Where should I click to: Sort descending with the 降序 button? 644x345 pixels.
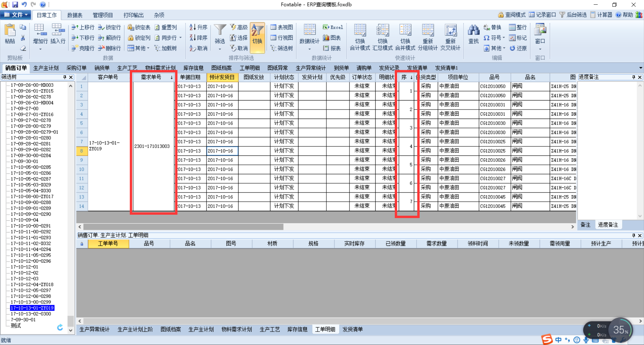click(x=198, y=38)
